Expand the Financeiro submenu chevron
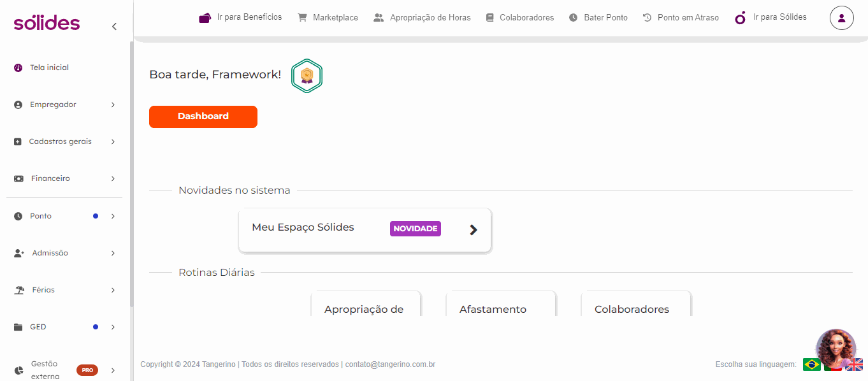 click(x=113, y=178)
